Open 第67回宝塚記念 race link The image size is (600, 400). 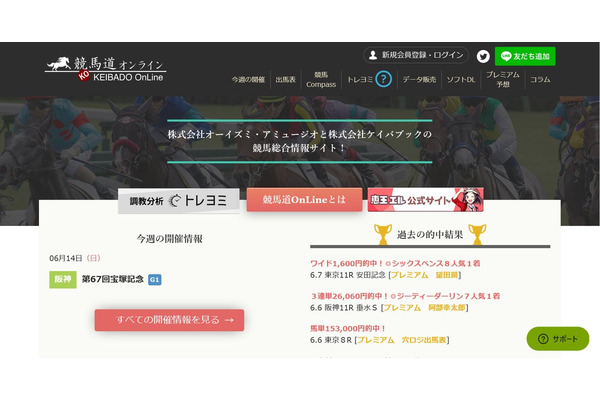tap(112, 279)
